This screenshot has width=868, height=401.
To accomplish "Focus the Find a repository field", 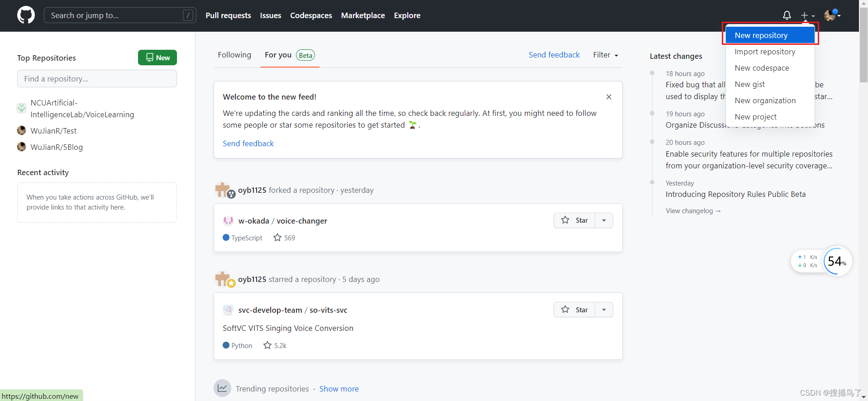I will coord(97,79).
